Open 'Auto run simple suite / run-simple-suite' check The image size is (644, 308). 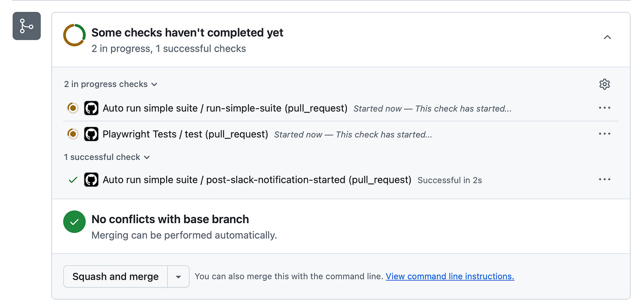225,108
